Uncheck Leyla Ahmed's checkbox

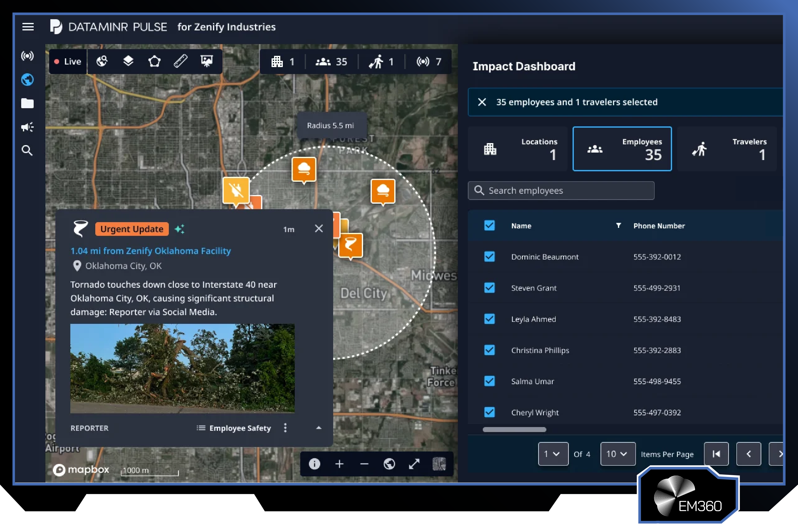click(x=489, y=319)
